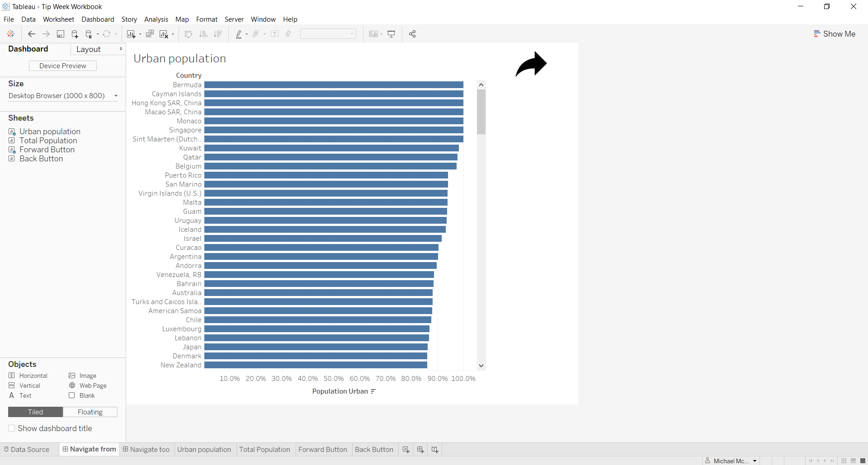Click the Device Preview button
Viewport: 868px width, 465px height.
[x=63, y=66]
